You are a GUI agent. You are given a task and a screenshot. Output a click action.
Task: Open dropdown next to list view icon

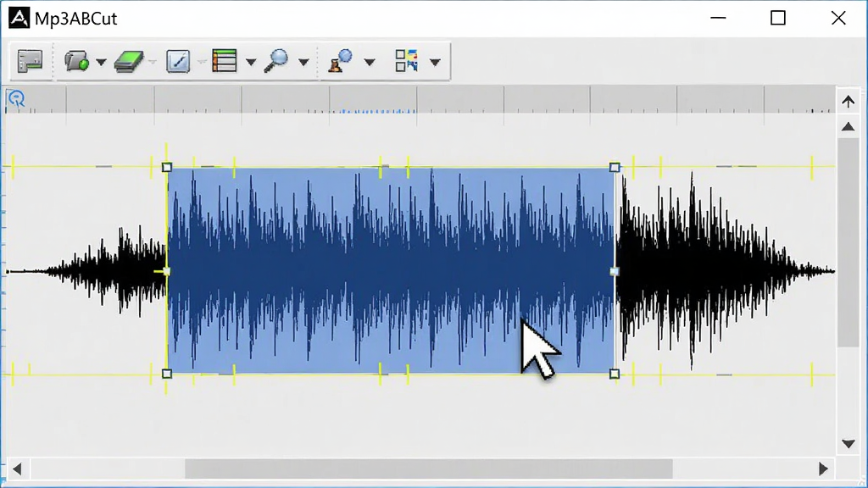[x=251, y=62]
